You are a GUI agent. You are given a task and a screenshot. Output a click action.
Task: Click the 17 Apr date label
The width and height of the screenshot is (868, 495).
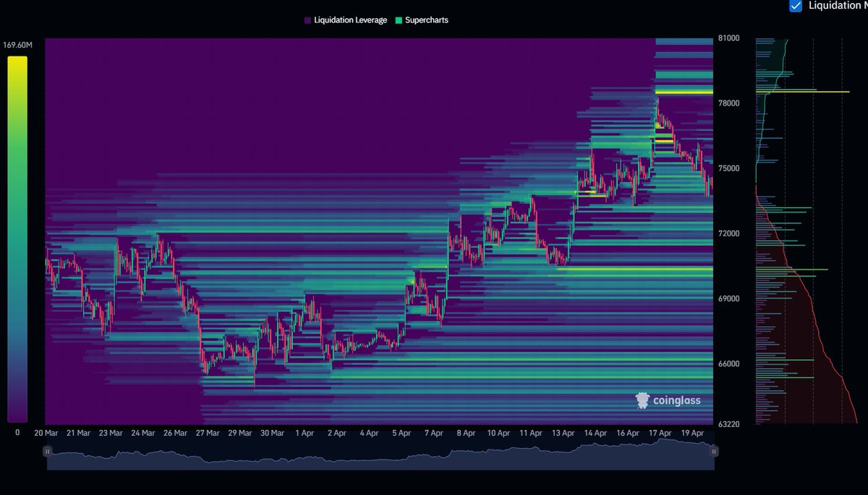click(x=660, y=434)
